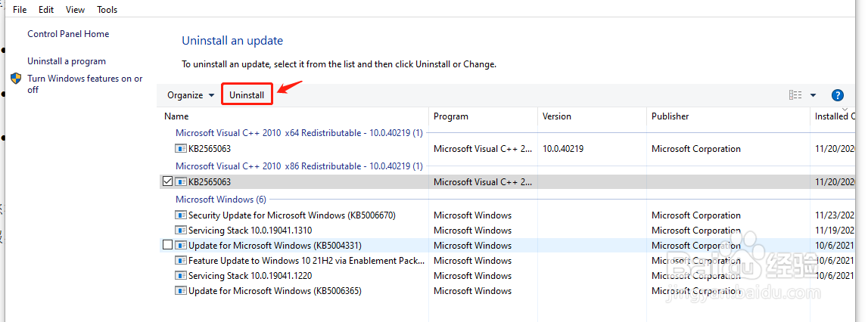868x322 pixels.
Task: Click the Servicing Stack 10.0.19041.1220 row icon
Action: coord(181,276)
